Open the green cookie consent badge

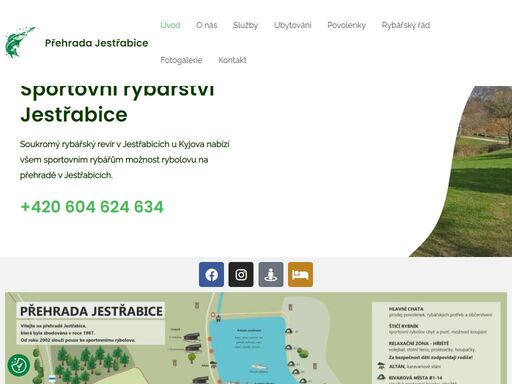tap(19, 365)
